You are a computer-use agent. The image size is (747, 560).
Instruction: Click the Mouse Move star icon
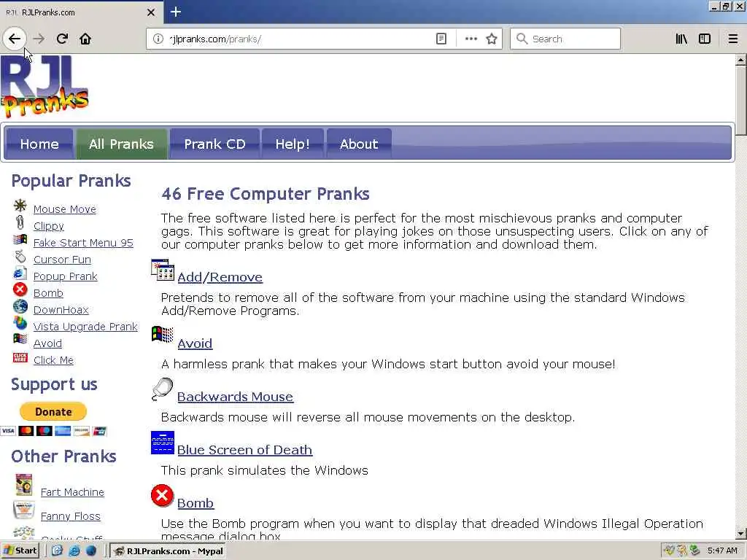point(20,206)
